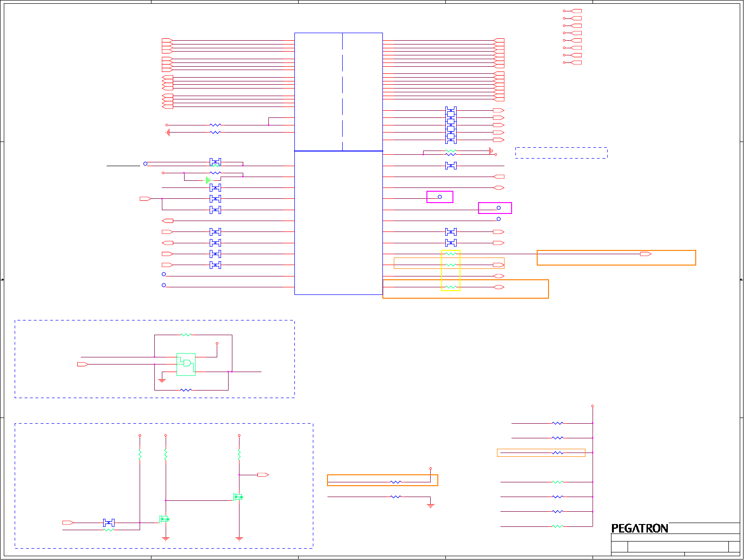744x560 pixels.
Task: Select the lower-left MOSFET with grounded source
Action: (x=164, y=519)
